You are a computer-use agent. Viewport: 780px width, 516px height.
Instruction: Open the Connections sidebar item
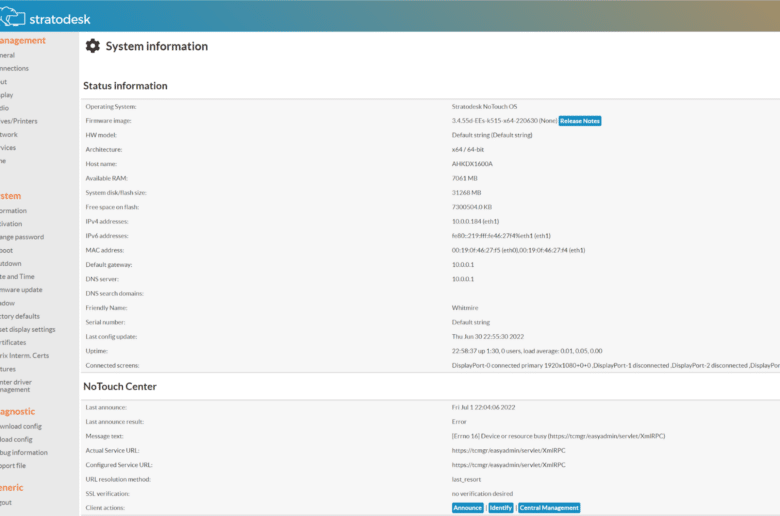(x=14, y=68)
